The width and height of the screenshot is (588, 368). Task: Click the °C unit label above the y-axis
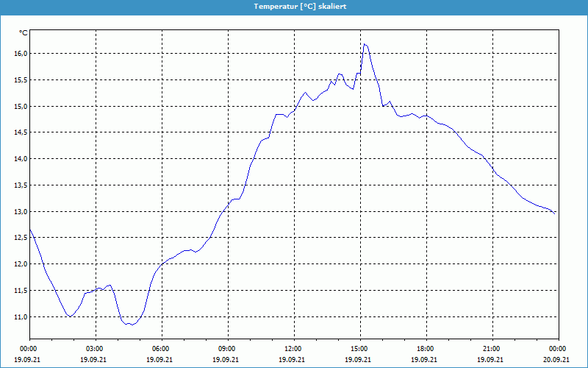click(x=23, y=32)
